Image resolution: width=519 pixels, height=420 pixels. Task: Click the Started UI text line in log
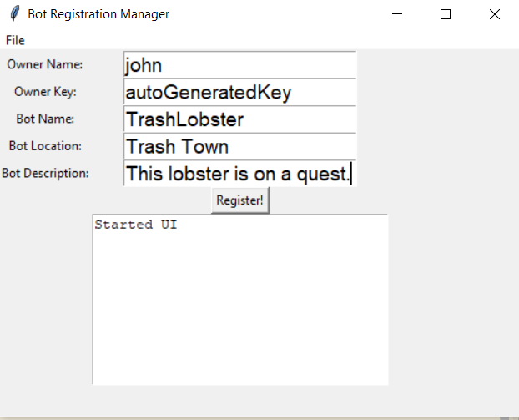click(136, 225)
